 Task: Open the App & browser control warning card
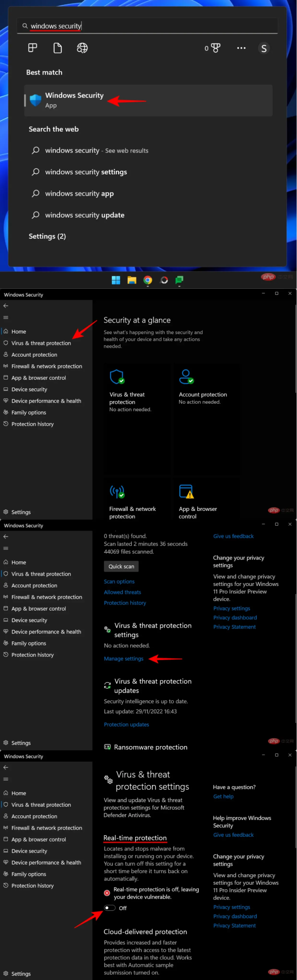[x=207, y=498]
